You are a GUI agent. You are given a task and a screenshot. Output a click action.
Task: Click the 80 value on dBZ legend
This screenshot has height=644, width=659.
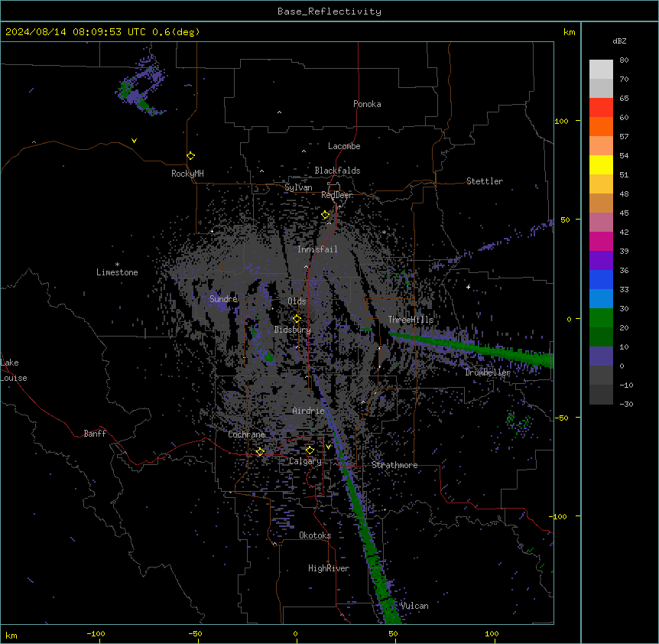(x=624, y=60)
